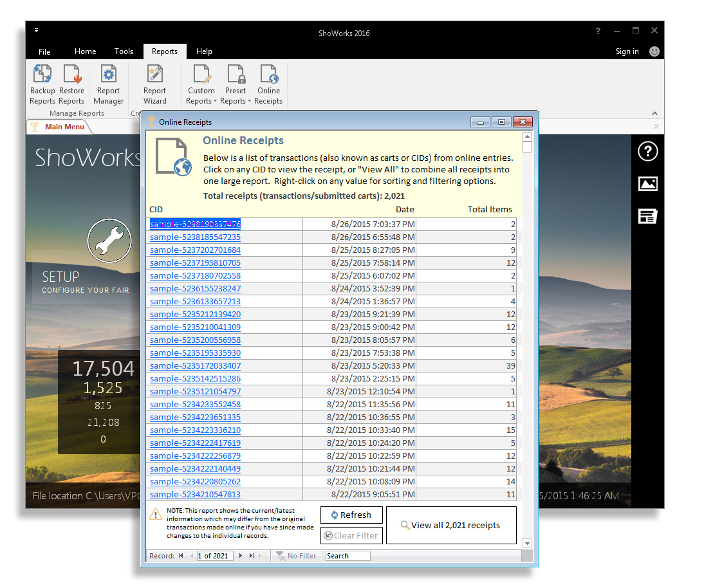Click the title bar help question mark
The width and height of the screenshot is (704, 588).
point(598,31)
